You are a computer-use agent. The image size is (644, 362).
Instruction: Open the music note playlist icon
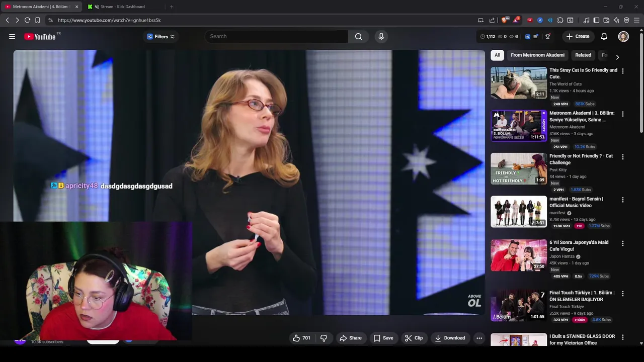pyautogui.click(x=586, y=20)
